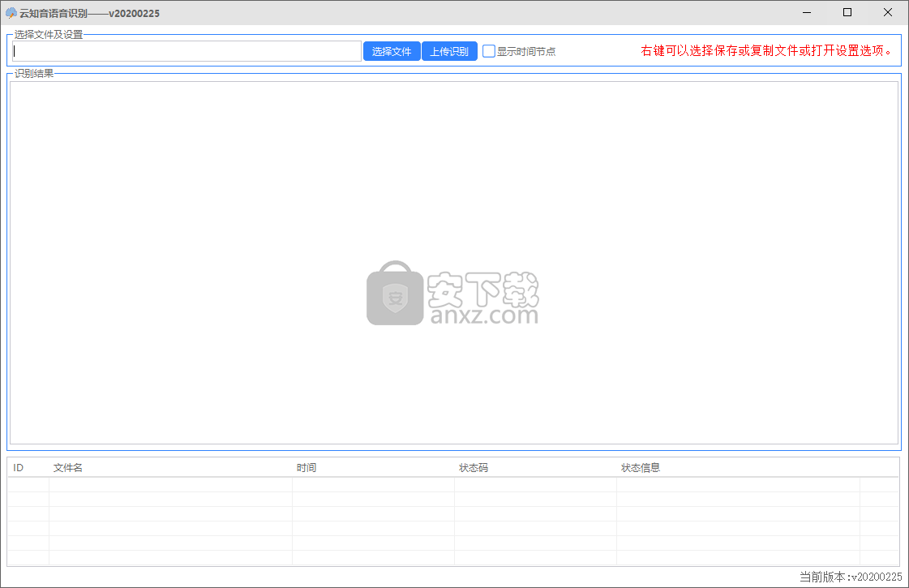Click the 状态码 column header

(x=536, y=468)
